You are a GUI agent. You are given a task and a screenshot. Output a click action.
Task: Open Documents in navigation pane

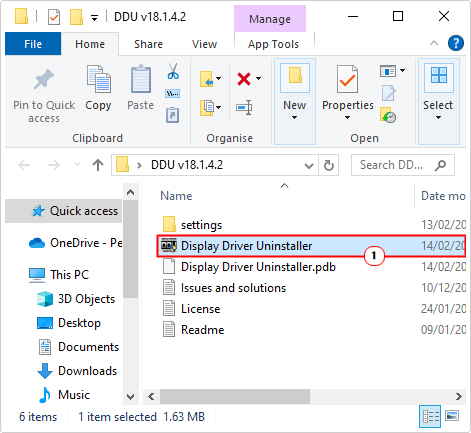click(x=79, y=347)
